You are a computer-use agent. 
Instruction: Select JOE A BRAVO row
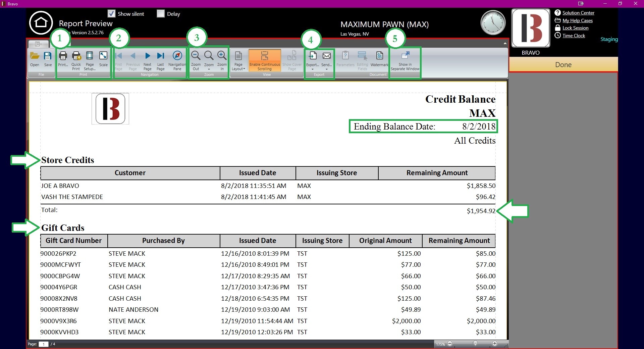(x=268, y=186)
